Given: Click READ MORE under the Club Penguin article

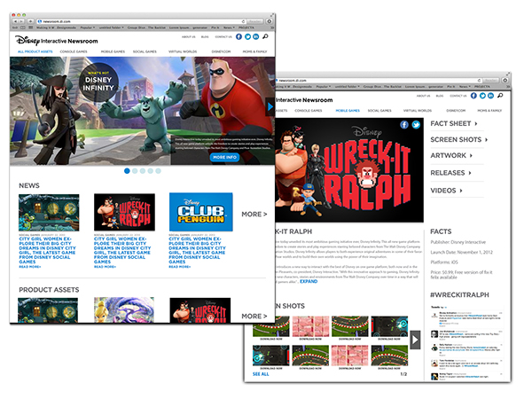Looking at the screenshot, I should click(x=179, y=267).
